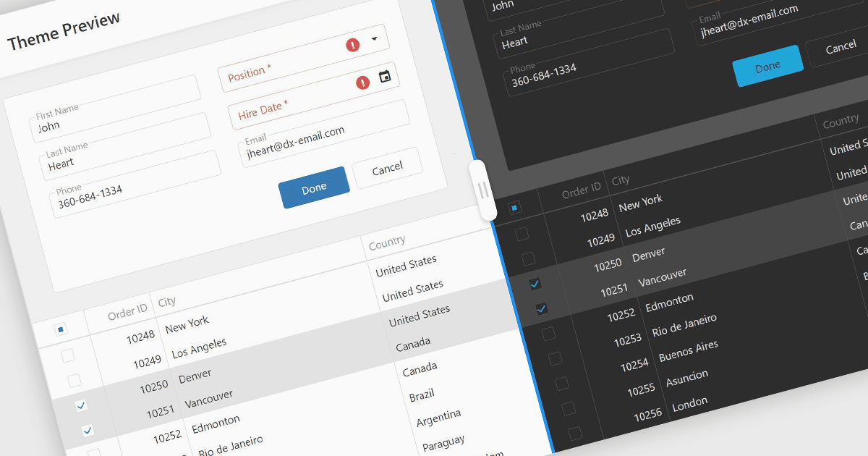Select Paraguay cell in light grid
The width and height of the screenshot is (868, 456).
coord(443,443)
